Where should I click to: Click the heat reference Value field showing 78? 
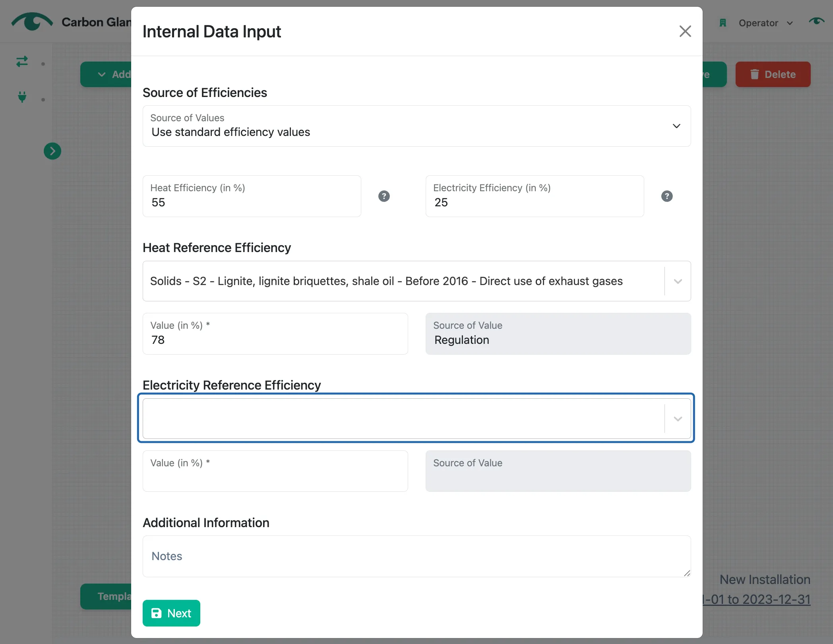275,334
